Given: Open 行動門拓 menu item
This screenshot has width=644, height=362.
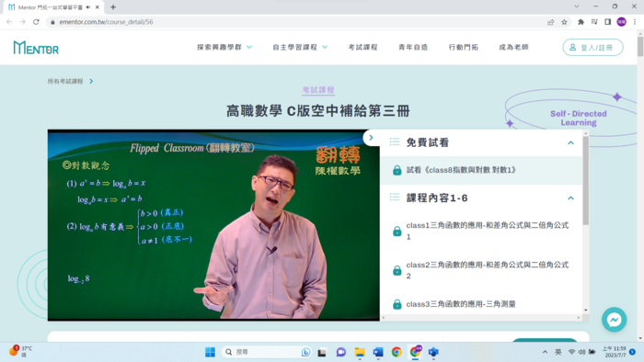Looking at the screenshot, I should click(464, 47).
